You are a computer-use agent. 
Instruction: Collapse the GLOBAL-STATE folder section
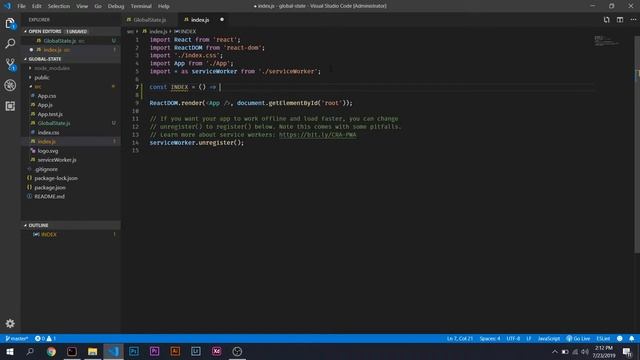coord(71,59)
